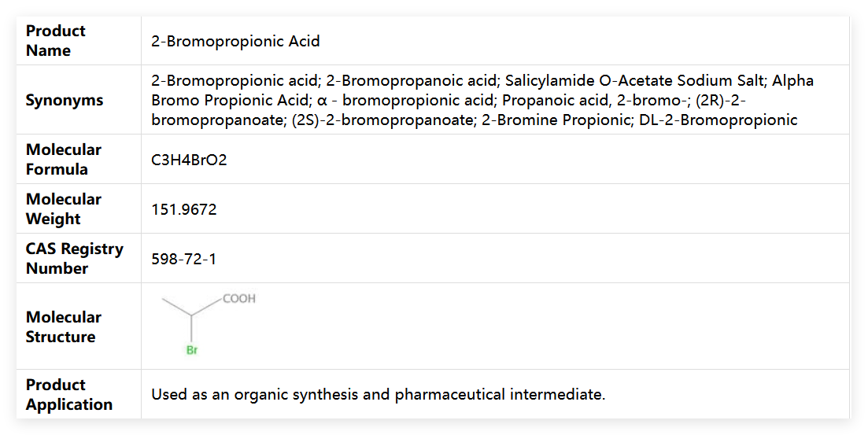Screen dimensions: 868x435
Task: Click the green Br atom label
Action: [192, 351]
